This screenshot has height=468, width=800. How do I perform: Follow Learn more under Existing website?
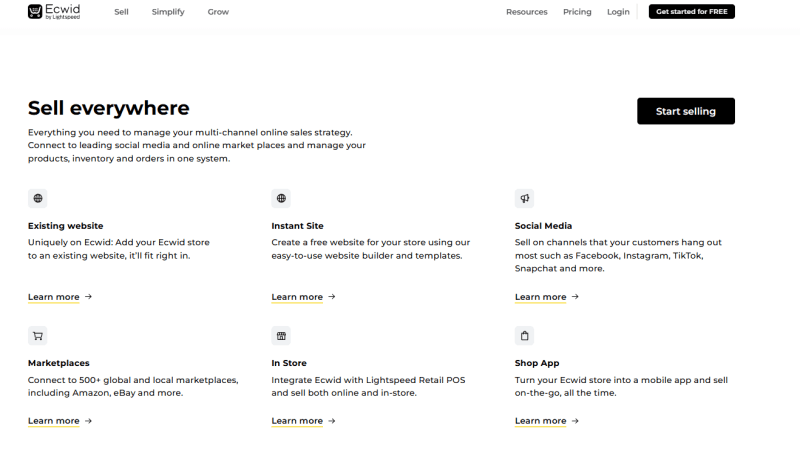point(54,297)
